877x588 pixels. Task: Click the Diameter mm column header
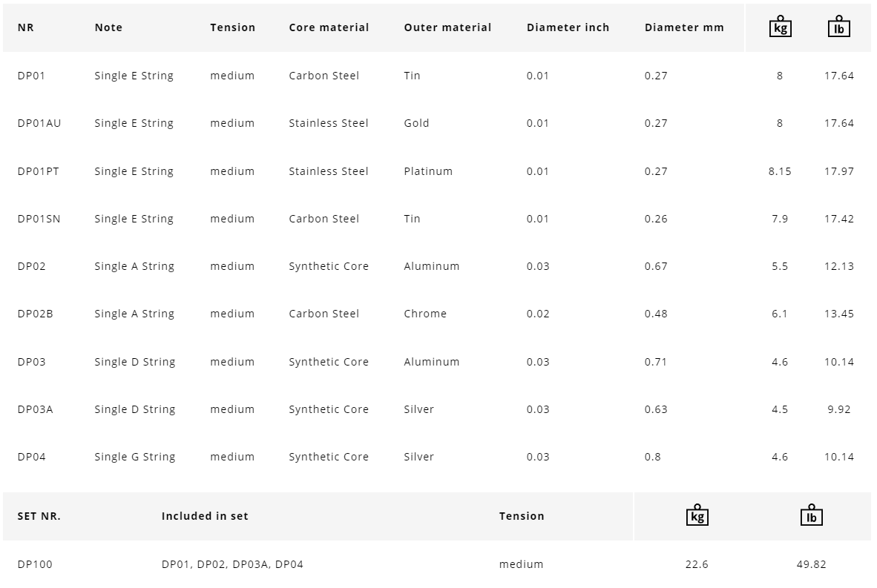[683, 27]
